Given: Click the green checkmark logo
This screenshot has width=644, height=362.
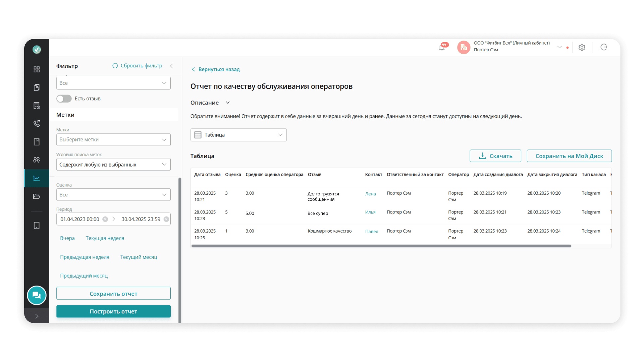Looking at the screenshot, I should (37, 49).
